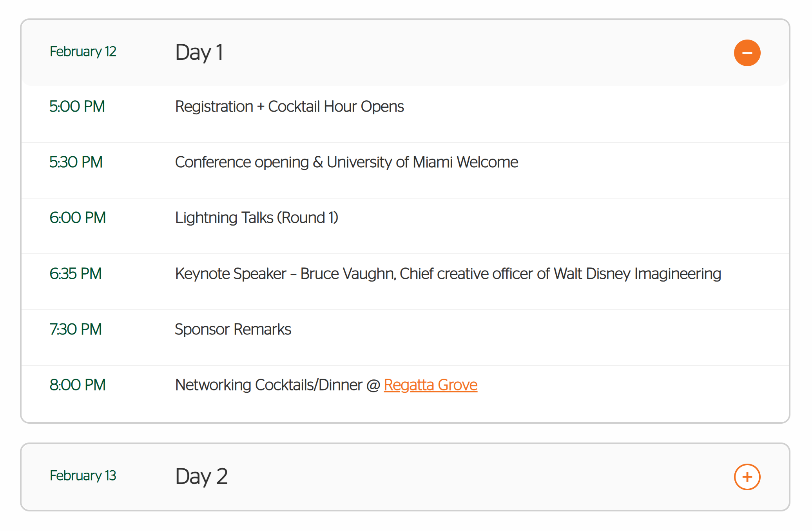The height and width of the screenshot is (531, 812).
Task: Click the February 12 date label
Action: click(x=83, y=52)
